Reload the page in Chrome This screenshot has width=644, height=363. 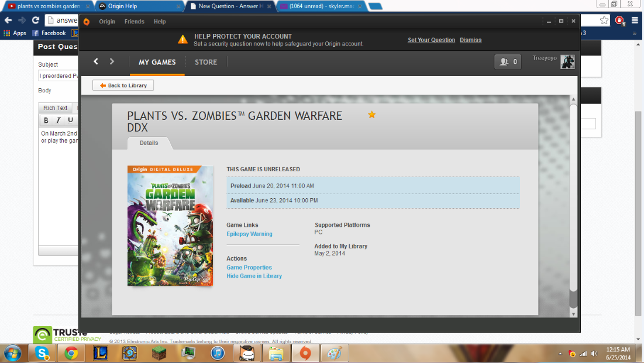pos(36,20)
